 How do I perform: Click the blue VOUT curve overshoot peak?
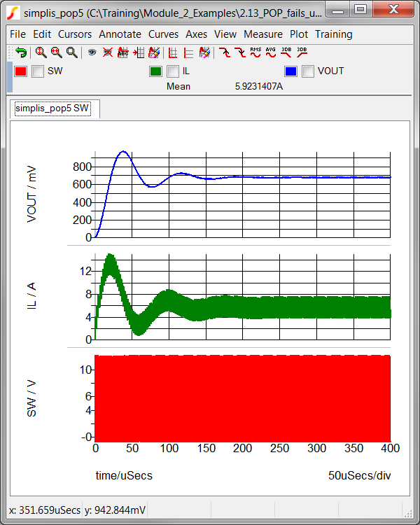(x=123, y=151)
